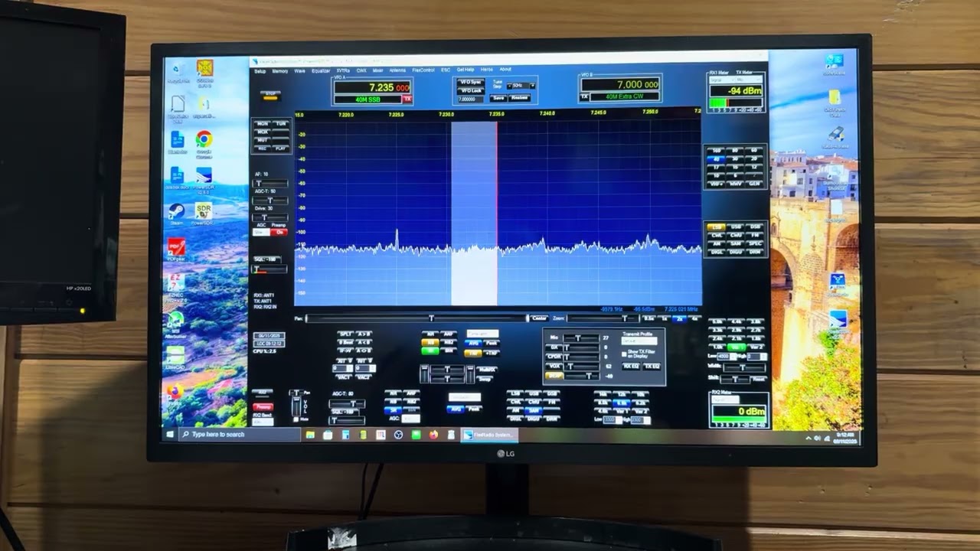This screenshot has height=551, width=980.
Task: Adjust the Pan slider
Action: tap(416, 318)
